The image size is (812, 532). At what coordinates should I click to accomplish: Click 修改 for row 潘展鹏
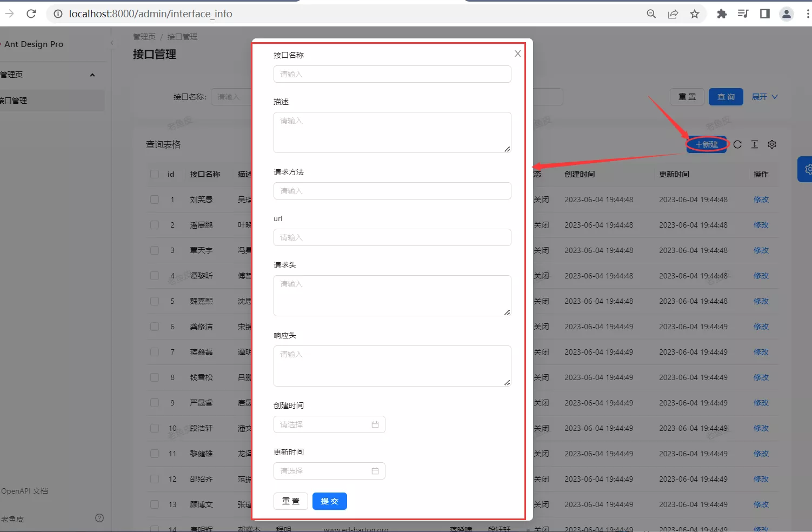(x=761, y=225)
